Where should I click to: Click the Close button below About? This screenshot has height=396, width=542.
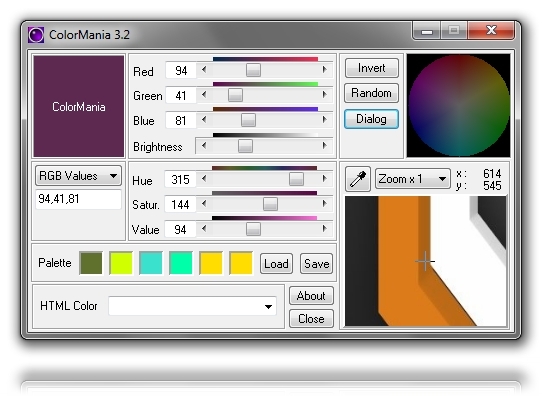tap(311, 319)
